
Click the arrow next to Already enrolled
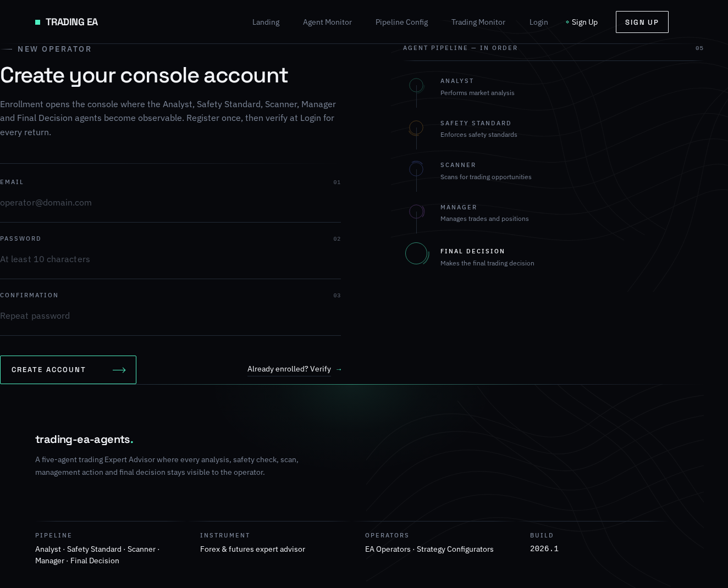coord(339,369)
